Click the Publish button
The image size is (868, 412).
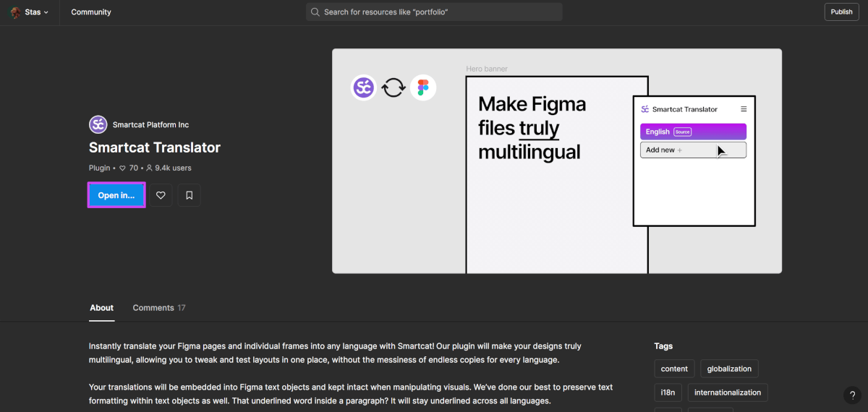click(841, 12)
